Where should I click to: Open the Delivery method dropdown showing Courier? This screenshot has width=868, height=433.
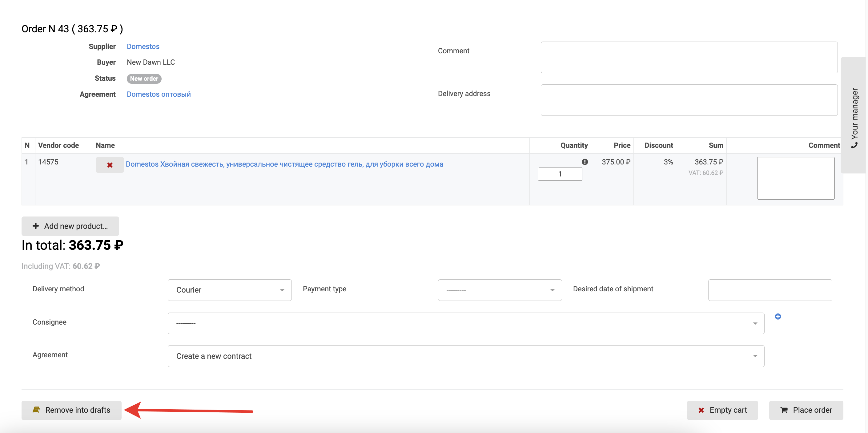click(230, 290)
